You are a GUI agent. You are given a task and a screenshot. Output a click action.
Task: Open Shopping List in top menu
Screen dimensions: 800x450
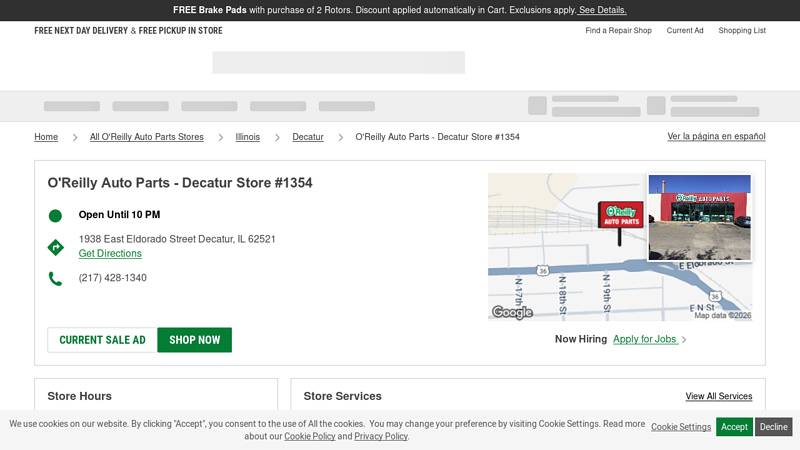pos(741,30)
